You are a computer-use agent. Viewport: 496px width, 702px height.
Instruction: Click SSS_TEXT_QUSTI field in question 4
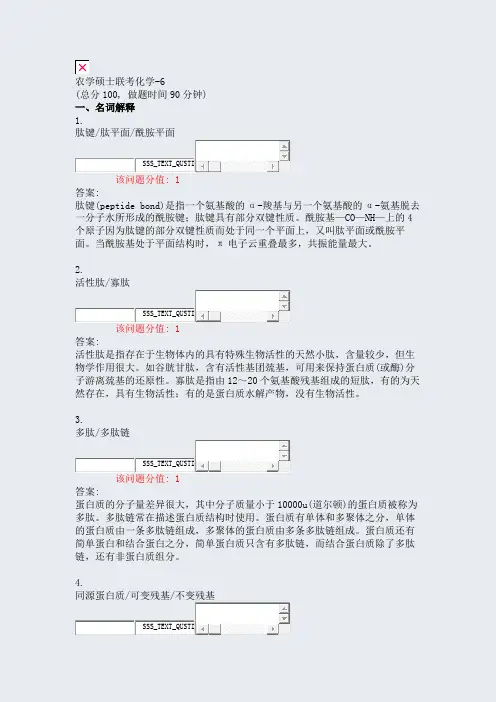click(165, 628)
